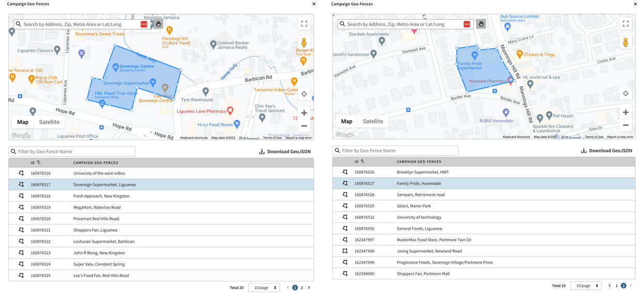The image size is (644, 297).
Task: Go to page 1 in right panel
Action: click(x=617, y=286)
